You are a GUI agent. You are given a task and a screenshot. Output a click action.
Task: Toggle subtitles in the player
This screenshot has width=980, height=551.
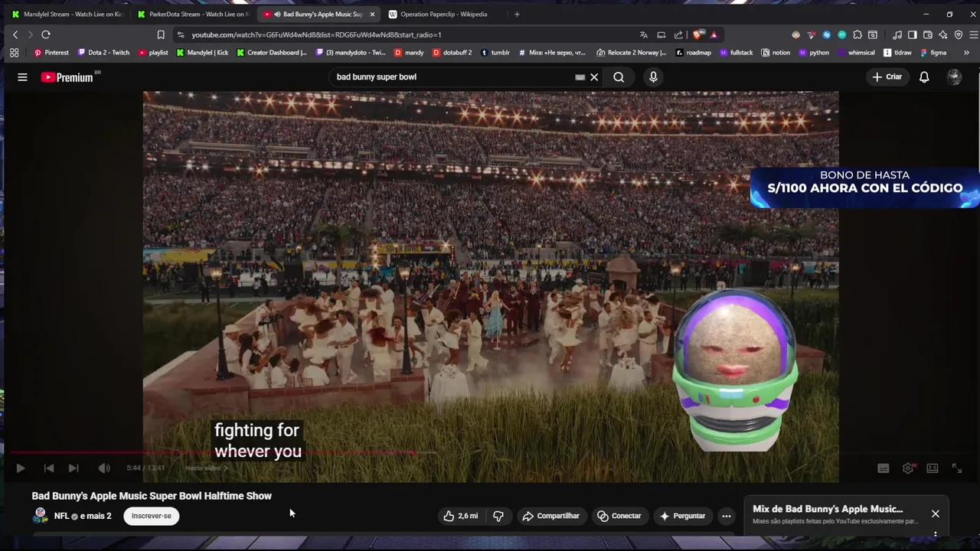click(x=883, y=468)
